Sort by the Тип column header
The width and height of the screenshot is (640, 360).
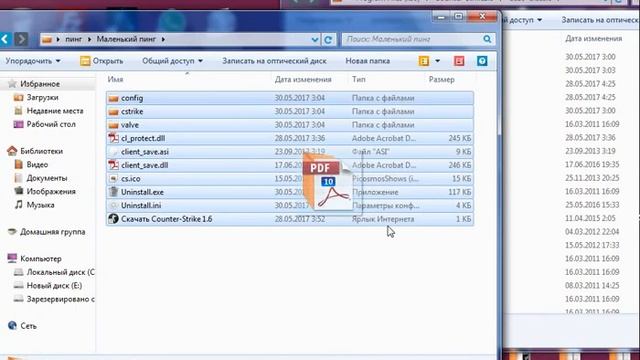tap(359, 80)
